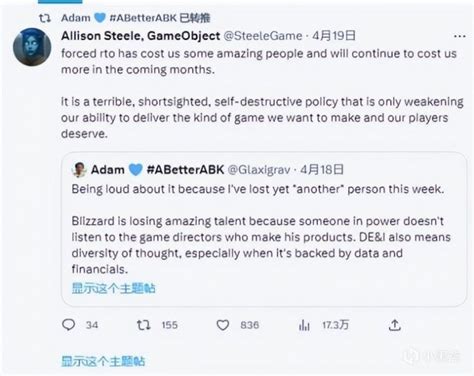Open the @Glaxigrav handle in the quoted tweet
Screen dimensions: 474x376
pyautogui.click(x=259, y=170)
